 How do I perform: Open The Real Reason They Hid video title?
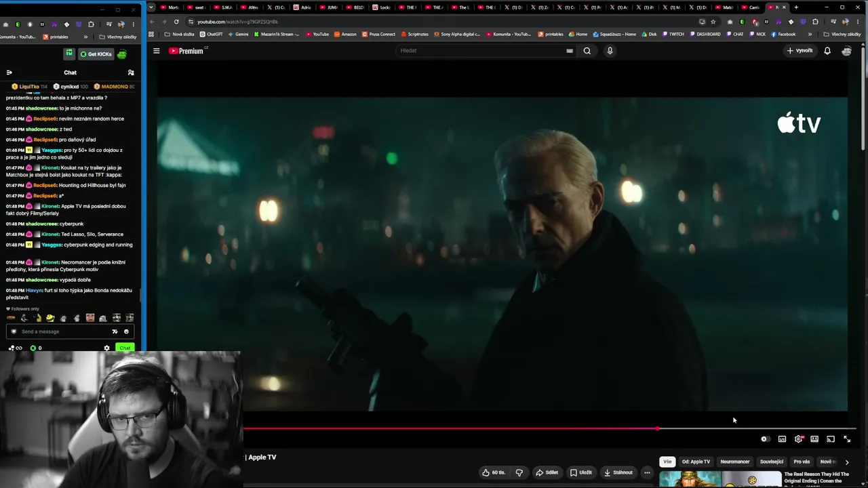[x=816, y=479]
